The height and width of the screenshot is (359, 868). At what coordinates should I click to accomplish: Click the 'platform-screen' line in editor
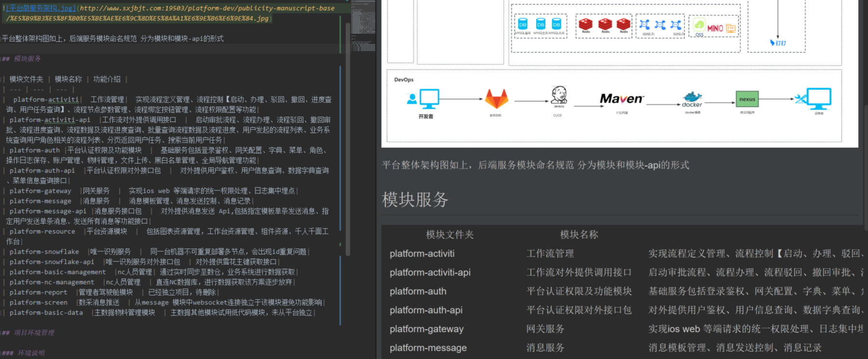click(x=164, y=302)
